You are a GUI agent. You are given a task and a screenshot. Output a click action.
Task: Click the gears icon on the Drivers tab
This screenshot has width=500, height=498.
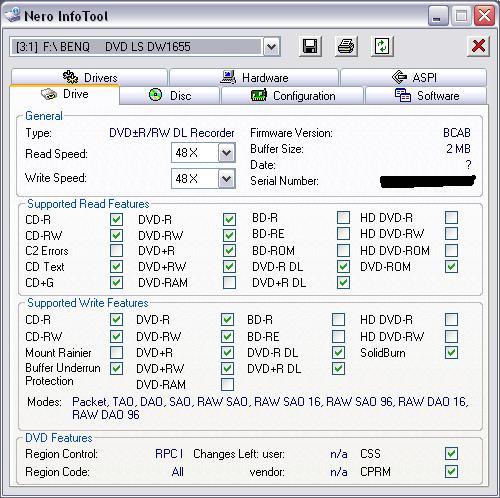pos(70,77)
